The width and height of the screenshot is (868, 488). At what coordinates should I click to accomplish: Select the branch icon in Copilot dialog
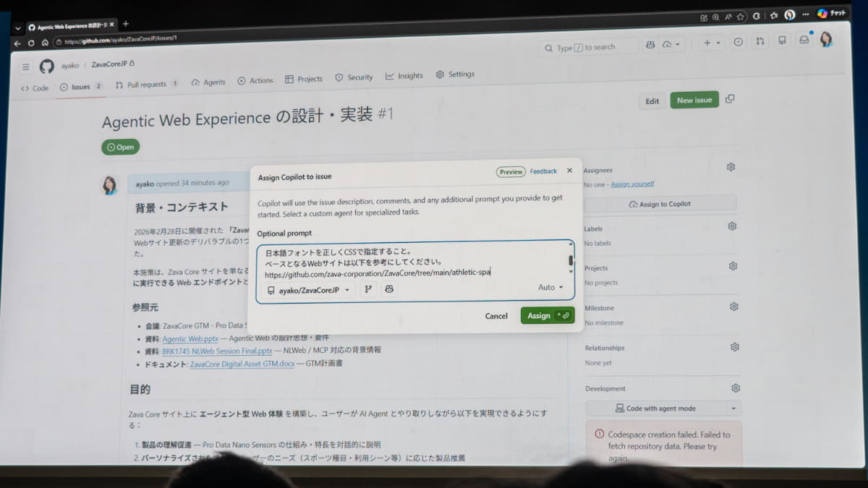click(368, 289)
